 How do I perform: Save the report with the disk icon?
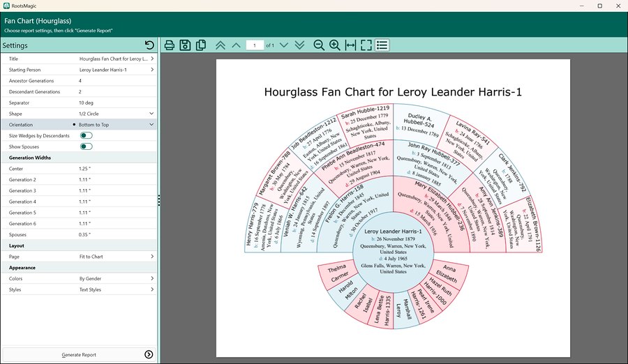coord(185,45)
